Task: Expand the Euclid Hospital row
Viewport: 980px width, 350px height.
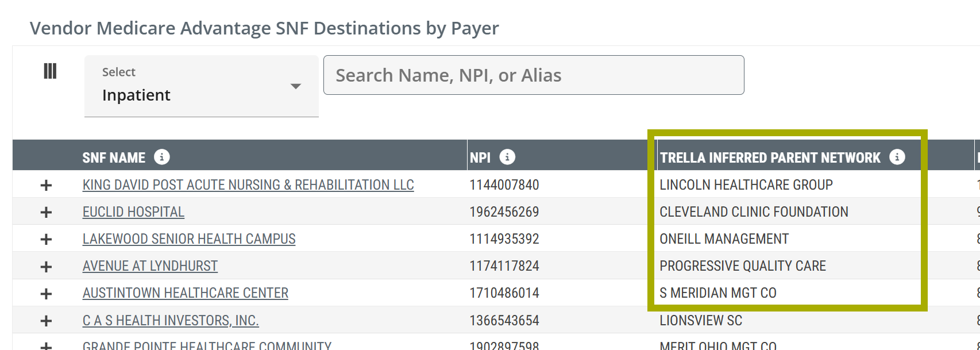Action: point(46,212)
